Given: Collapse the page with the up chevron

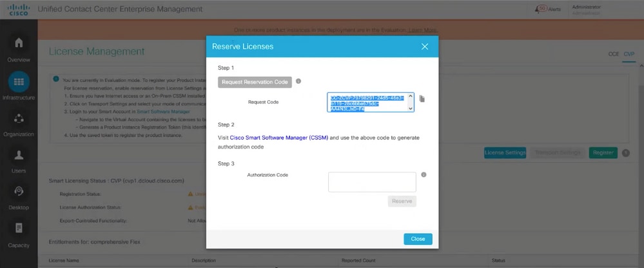Looking at the screenshot, I should pos(641,66).
